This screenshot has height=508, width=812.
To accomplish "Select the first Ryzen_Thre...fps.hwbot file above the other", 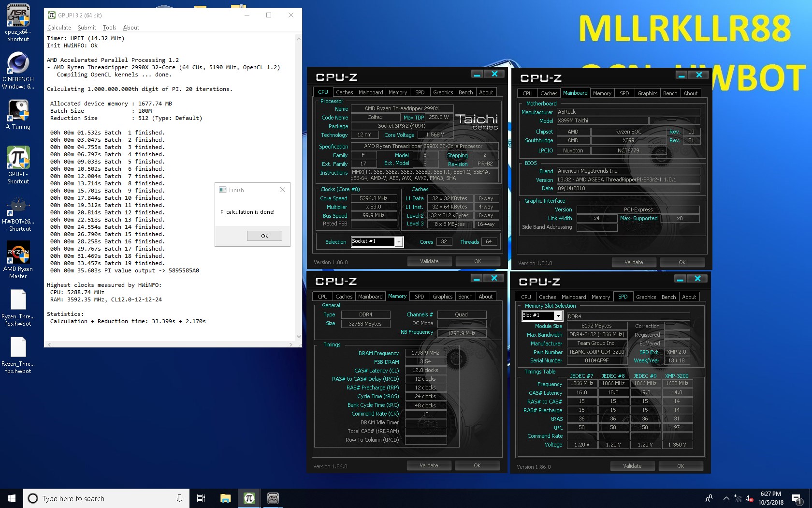I will point(18,308).
